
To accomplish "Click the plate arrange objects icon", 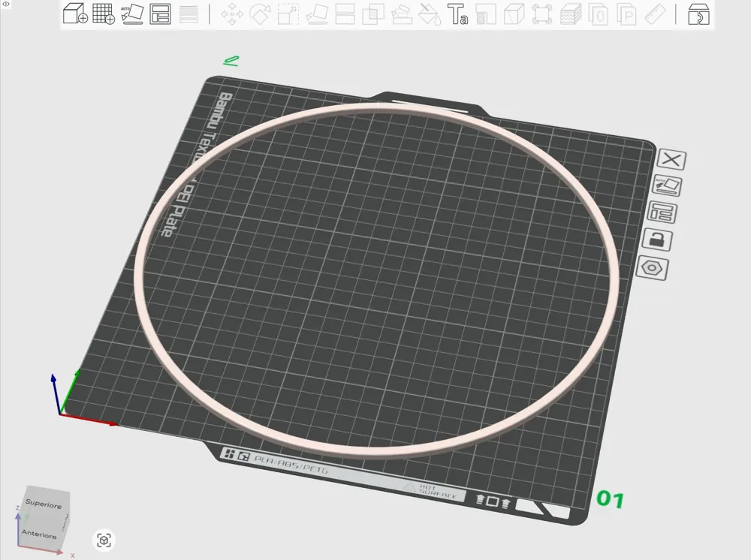I will point(662,212).
